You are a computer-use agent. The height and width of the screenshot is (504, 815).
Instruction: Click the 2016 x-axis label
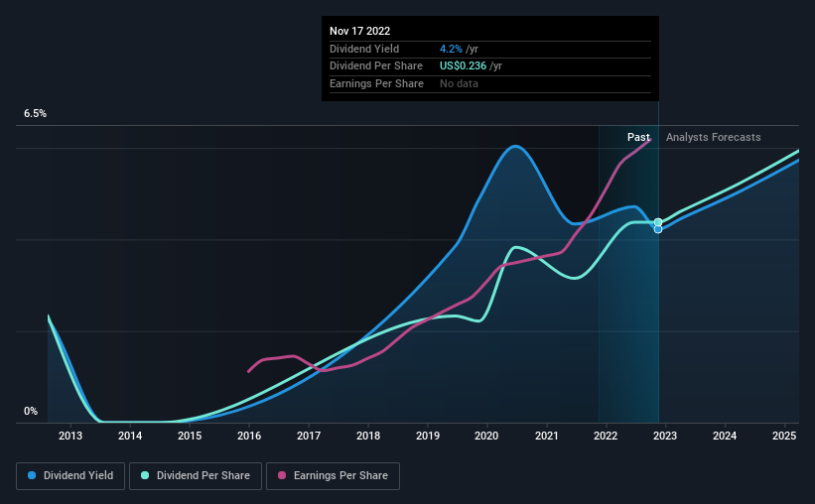click(x=249, y=436)
